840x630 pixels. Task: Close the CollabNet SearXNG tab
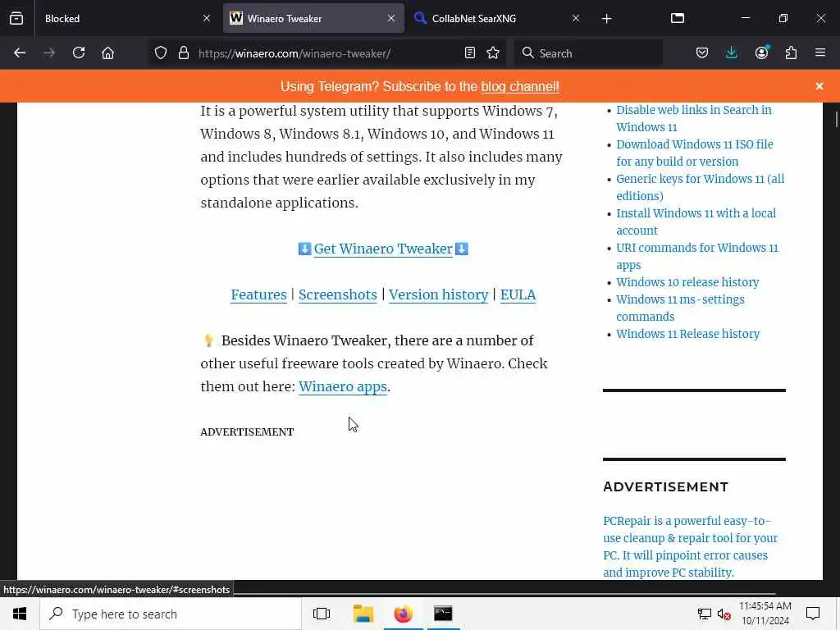pyautogui.click(x=575, y=18)
